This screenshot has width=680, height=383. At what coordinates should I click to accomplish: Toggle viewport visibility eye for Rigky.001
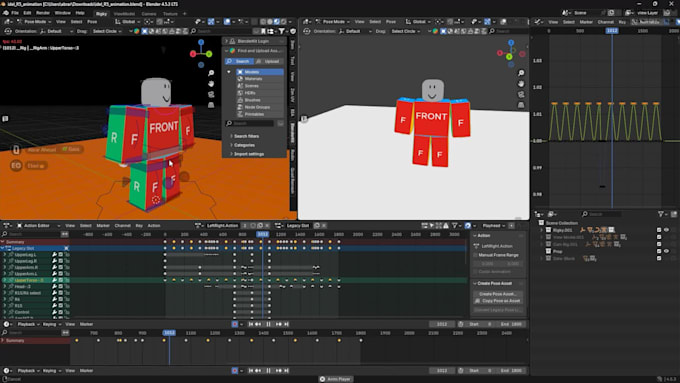pos(666,230)
